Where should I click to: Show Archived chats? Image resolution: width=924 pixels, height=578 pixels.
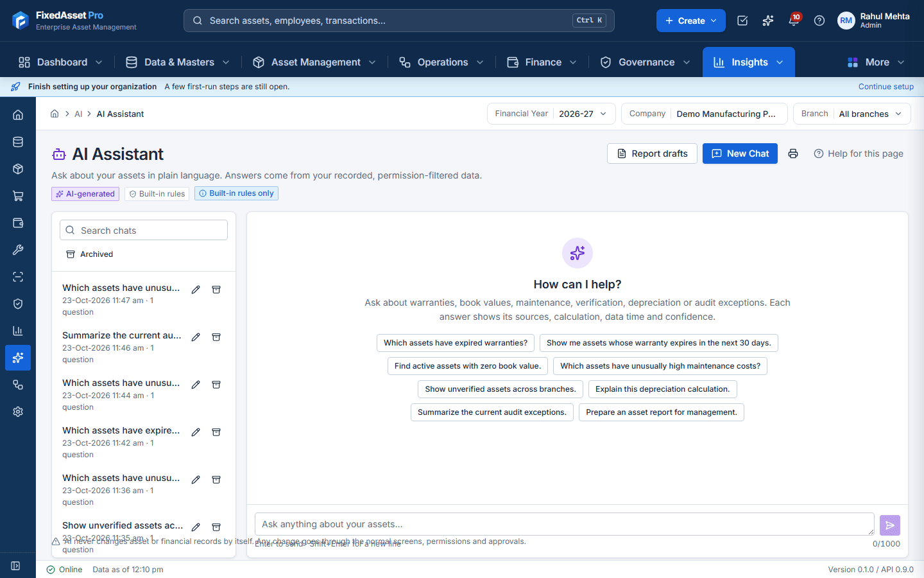click(x=90, y=254)
